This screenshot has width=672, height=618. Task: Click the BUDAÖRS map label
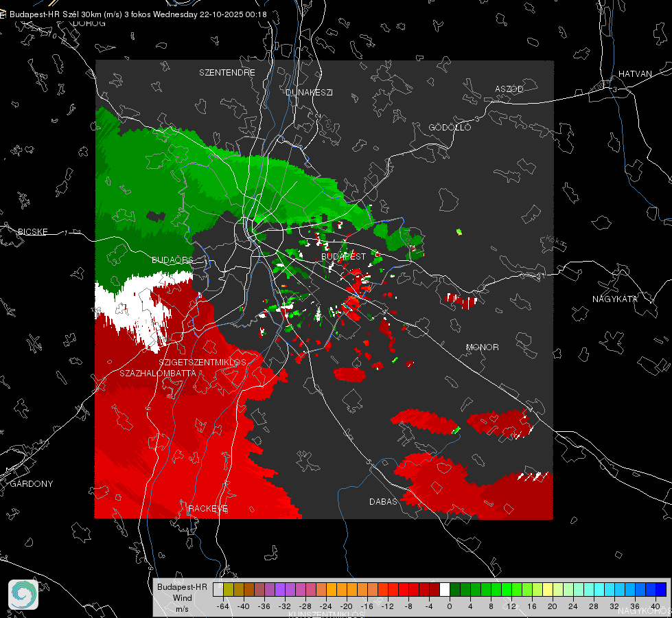click(172, 260)
